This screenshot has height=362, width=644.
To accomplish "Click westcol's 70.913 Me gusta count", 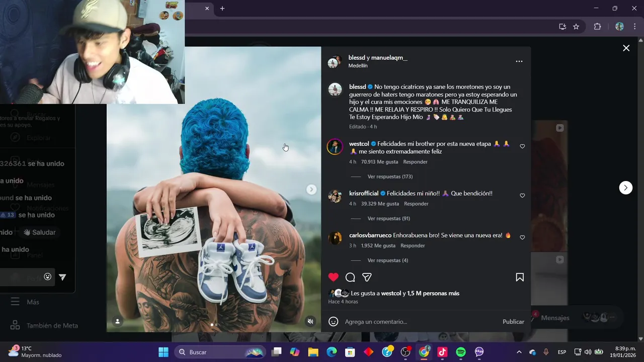I will (379, 162).
